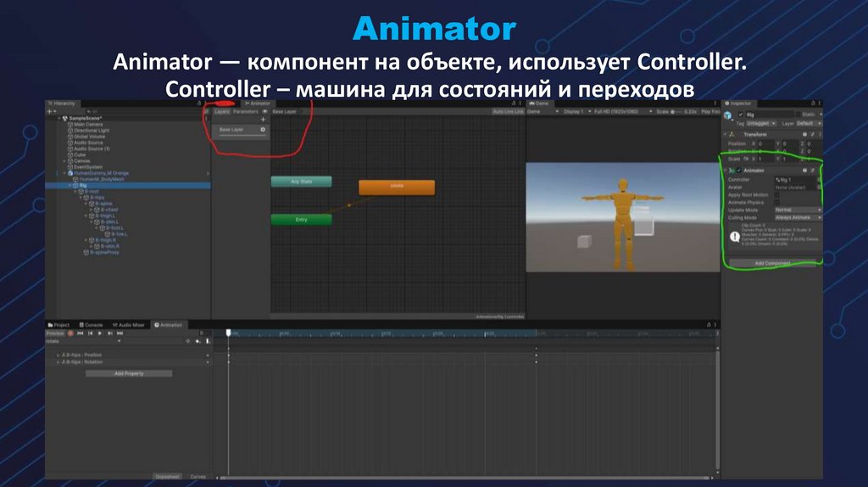Click the add layer plus icon in Animator

point(263,120)
